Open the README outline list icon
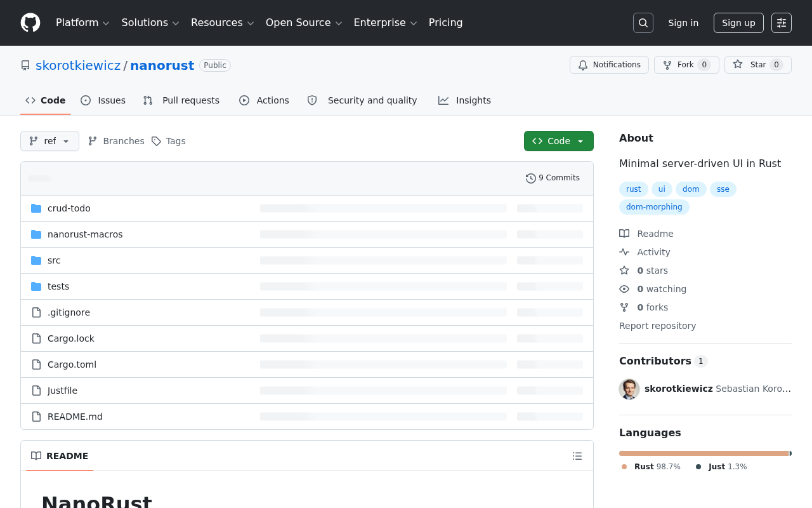812x508 pixels. tap(577, 456)
